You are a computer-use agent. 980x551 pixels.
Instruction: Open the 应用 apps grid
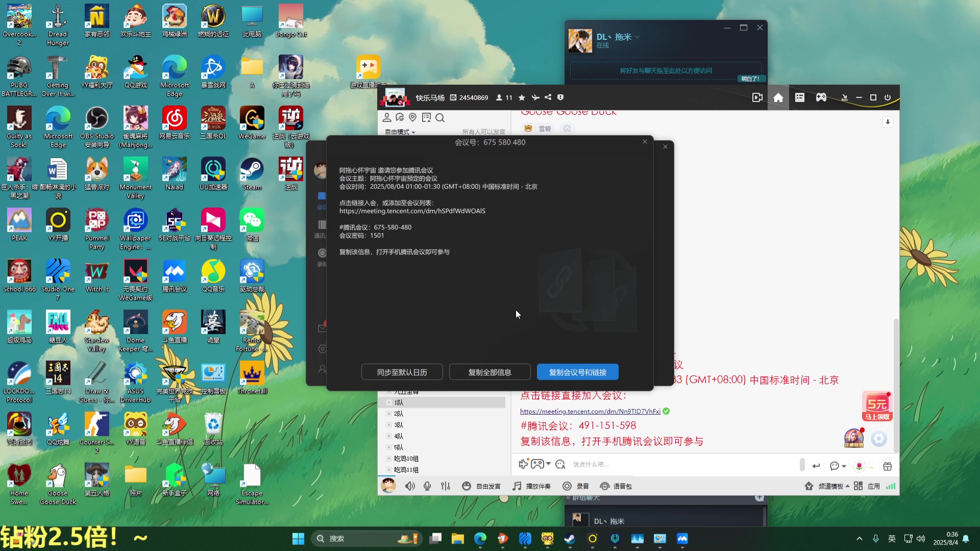867,486
